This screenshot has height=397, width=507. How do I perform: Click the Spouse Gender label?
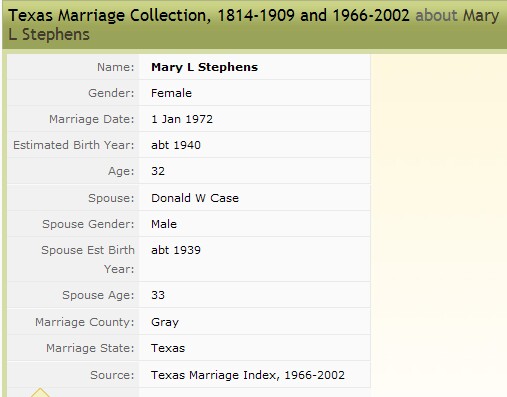(88, 224)
